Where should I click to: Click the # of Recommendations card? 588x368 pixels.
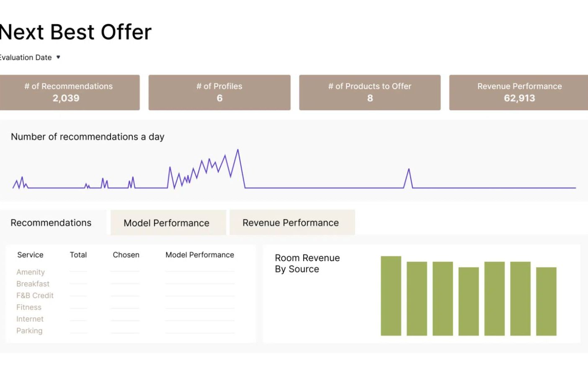69,92
